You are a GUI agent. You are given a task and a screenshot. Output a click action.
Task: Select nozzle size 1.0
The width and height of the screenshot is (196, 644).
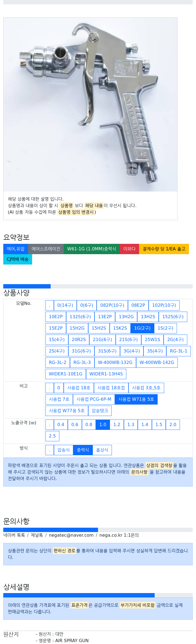point(103,425)
